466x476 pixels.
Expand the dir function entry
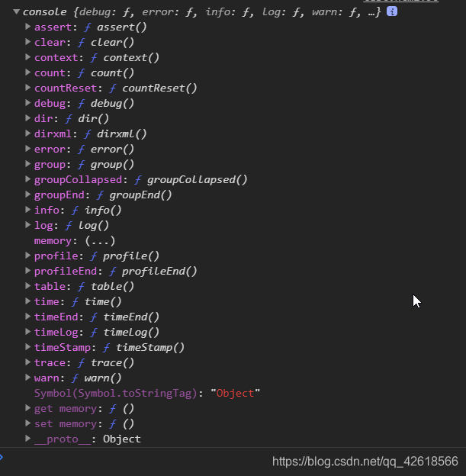click(27, 118)
